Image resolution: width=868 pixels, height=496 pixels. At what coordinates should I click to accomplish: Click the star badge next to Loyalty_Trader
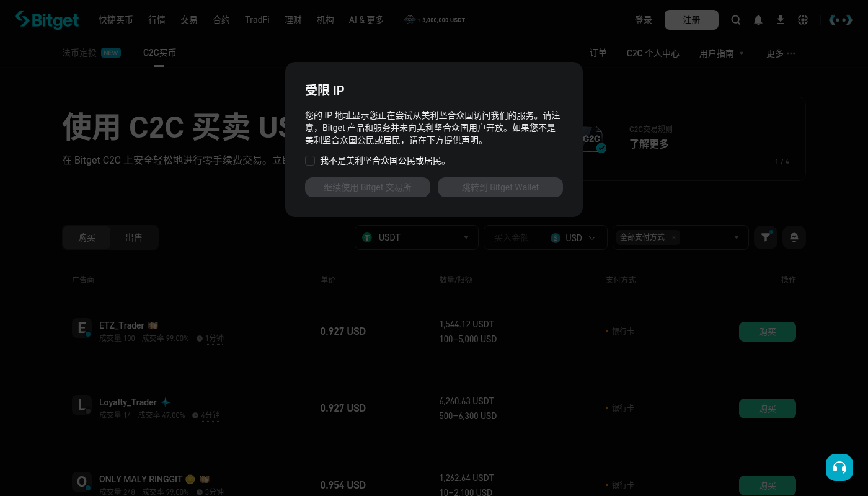point(166,402)
